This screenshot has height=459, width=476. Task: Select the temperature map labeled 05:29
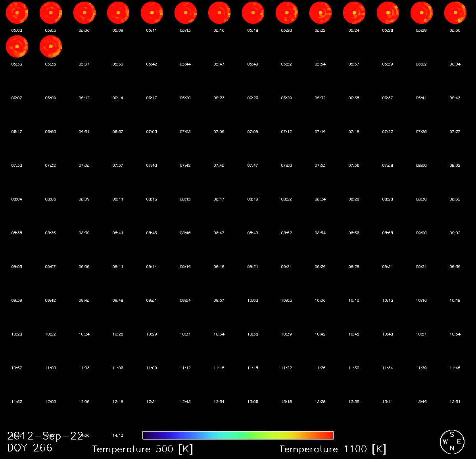422,13
